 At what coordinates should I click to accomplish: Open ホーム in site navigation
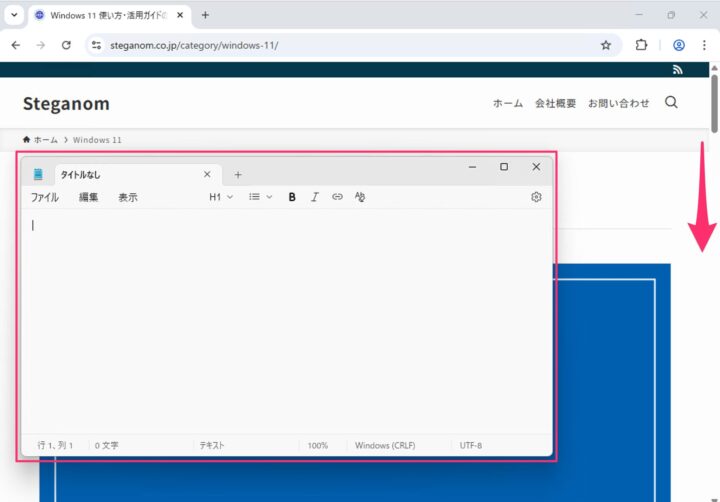click(x=508, y=103)
